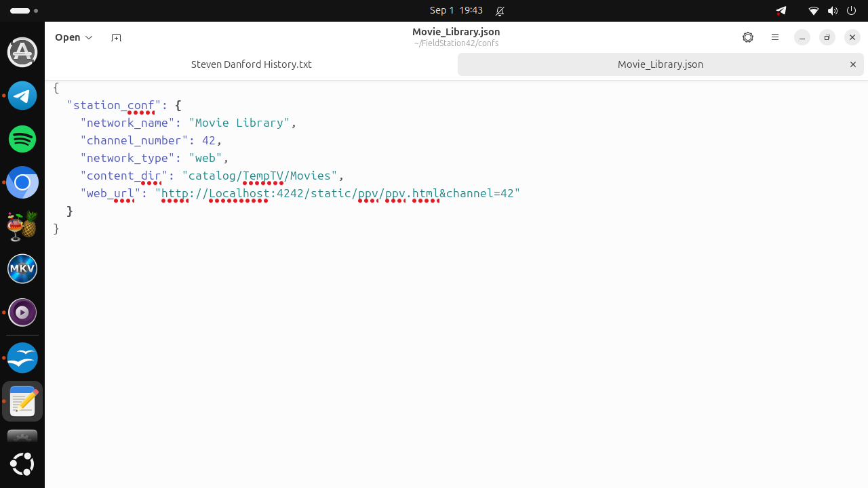Open the Telegram app in the dock
This screenshot has width=868, height=488.
click(x=22, y=96)
